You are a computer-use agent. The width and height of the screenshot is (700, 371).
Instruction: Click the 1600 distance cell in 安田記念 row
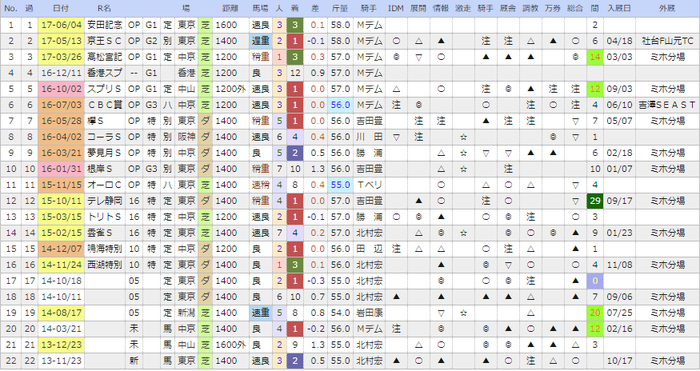(x=230, y=25)
